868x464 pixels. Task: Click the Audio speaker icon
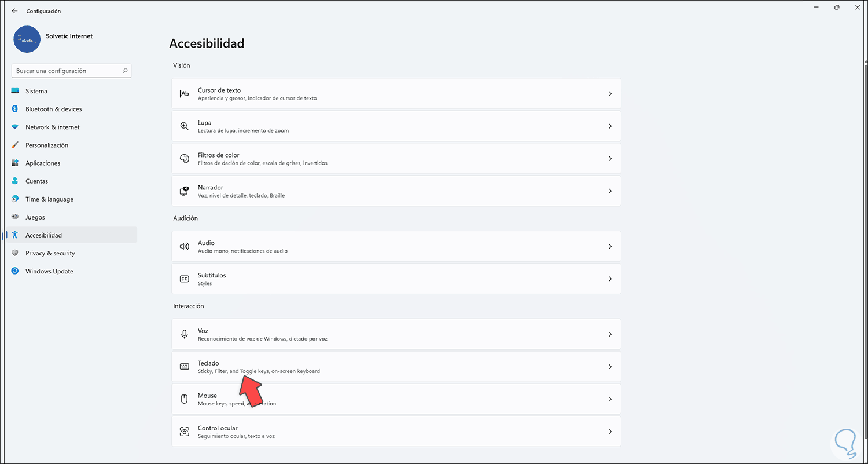pyautogui.click(x=185, y=246)
